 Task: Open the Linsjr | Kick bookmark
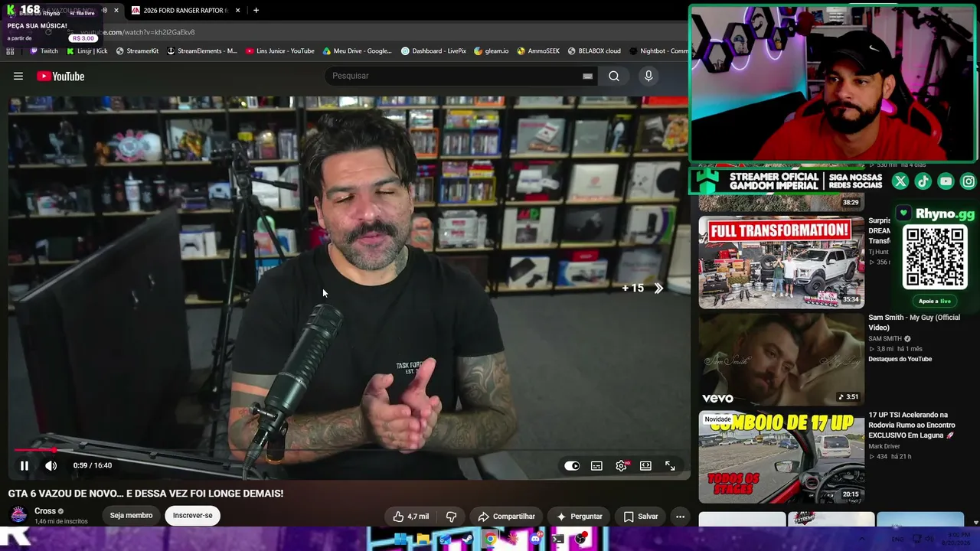(x=87, y=51)
